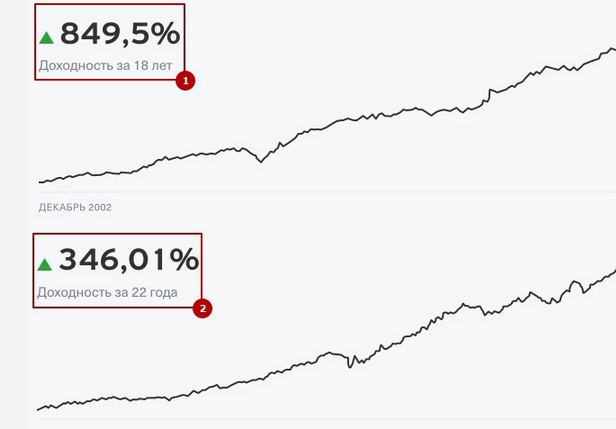
Task: Click the starting point of the lower chart line
Action: 38,409
